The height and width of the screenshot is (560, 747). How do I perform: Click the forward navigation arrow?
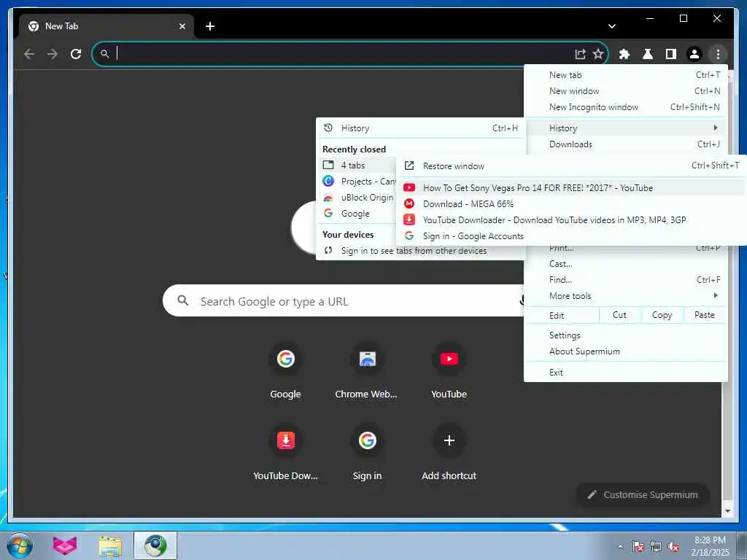[53, 54]
